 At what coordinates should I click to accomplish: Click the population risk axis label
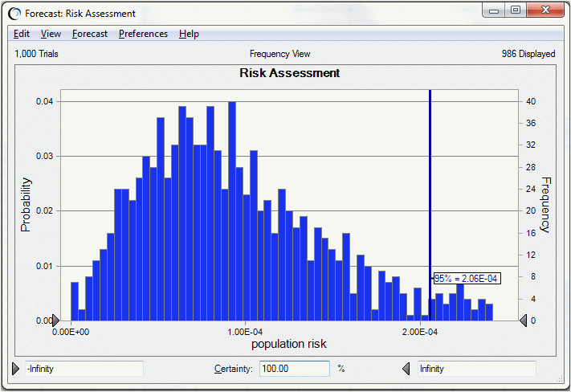tap(289, 344)
